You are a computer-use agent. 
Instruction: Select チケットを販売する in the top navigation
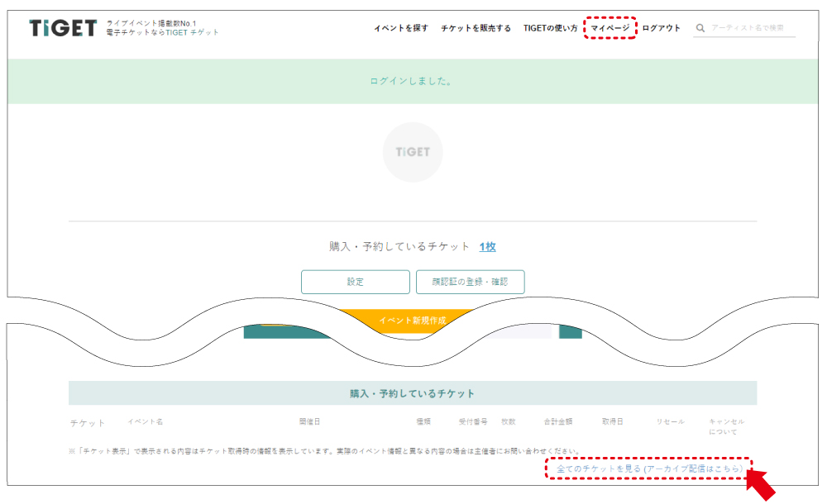(476, 28)
